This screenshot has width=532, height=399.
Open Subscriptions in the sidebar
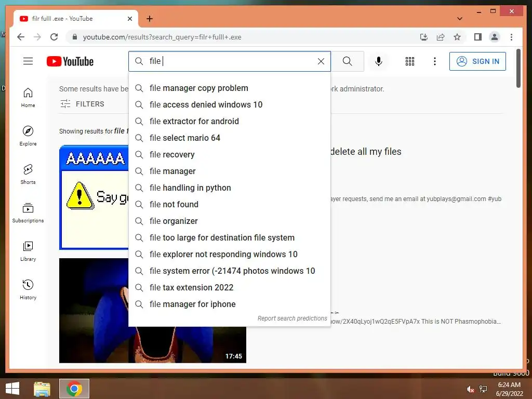click(28, 212)
